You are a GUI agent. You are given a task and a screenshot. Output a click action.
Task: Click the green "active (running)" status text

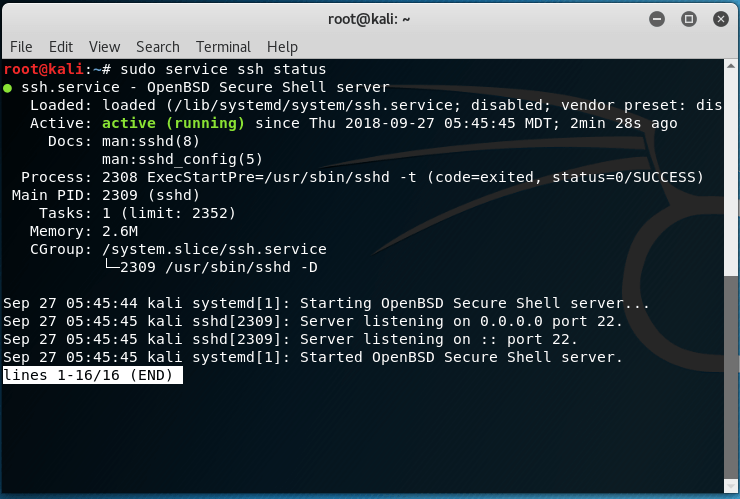tap(173, 123)
